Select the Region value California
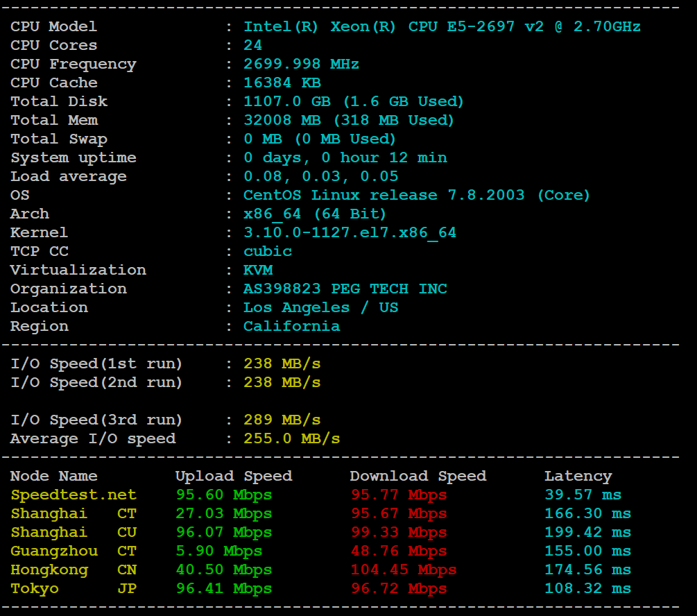Image resolution: width=697 pixels, height=616 pixels. [291, 327]
